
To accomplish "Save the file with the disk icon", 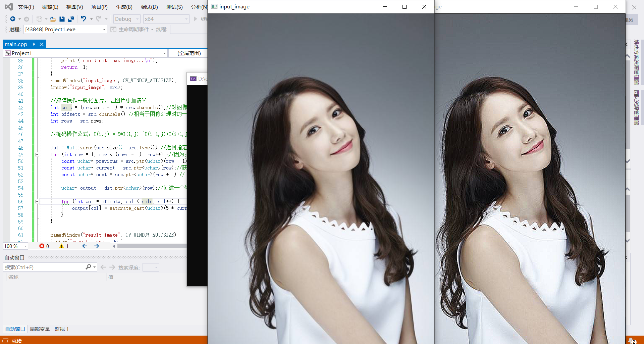I will click(62, 19).
